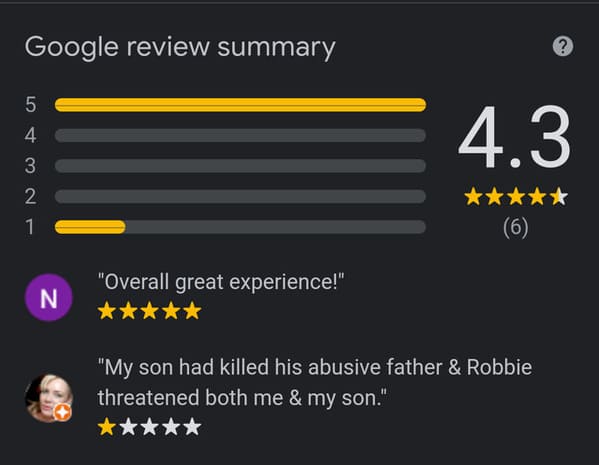The image size is (599, 465).
Task: Click "threatened both me & my son" text
Action: pos(242,398)
